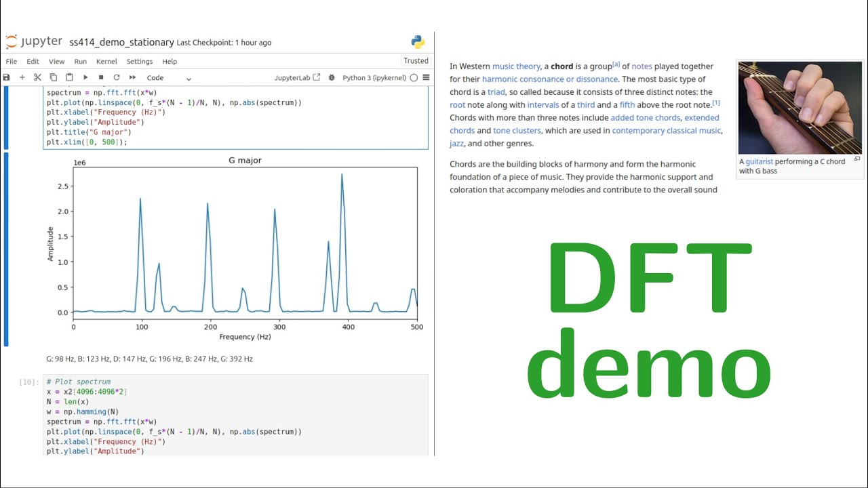Open the 'intervals' link
The height and width of the screenshot is (488, 868).
point(543,105)
